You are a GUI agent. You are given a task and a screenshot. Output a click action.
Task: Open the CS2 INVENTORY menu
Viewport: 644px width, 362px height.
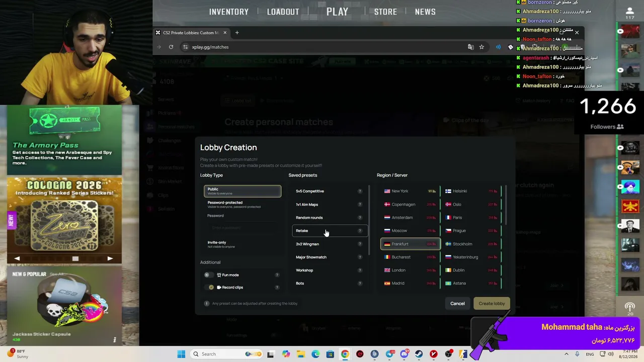pos(229,12)
